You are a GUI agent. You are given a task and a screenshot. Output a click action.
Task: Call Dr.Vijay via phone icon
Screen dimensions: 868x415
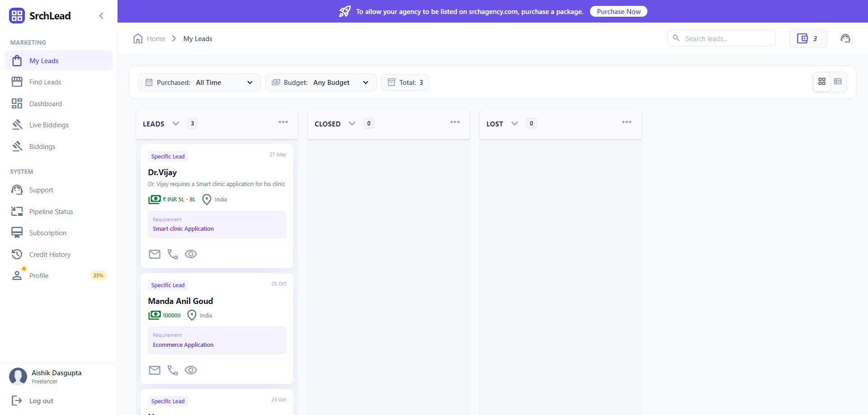[173, 254]
